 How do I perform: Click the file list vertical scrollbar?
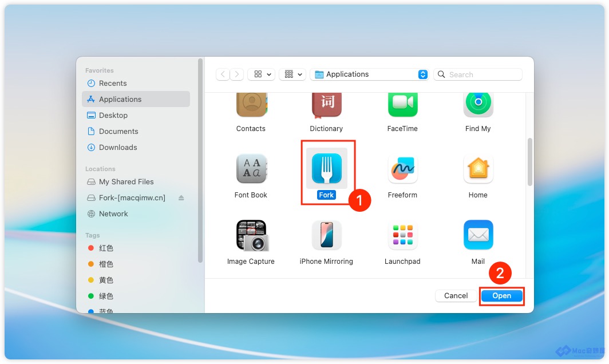[x=530, y=161]
